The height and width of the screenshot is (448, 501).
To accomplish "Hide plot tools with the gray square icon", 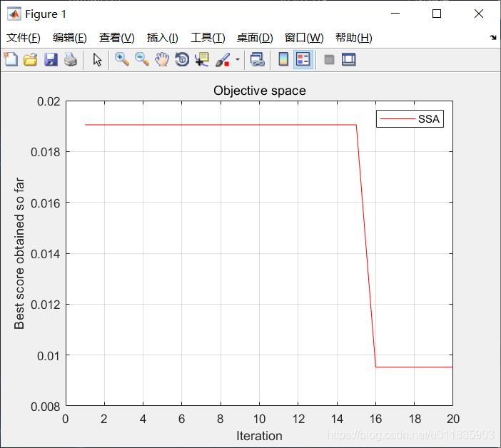I will (x=329, y=59).
